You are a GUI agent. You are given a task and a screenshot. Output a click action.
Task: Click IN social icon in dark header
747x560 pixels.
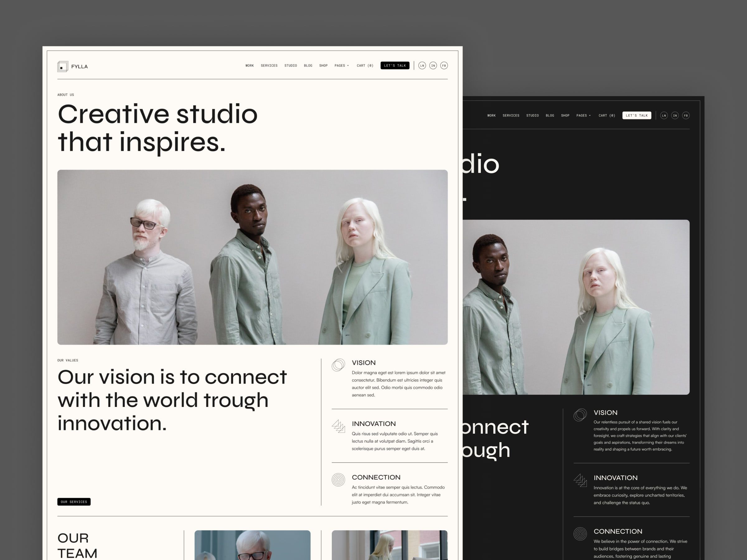coord(675,115)
